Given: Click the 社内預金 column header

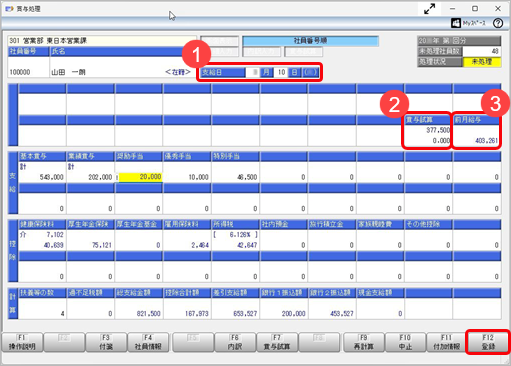Looking at the screenshot, I should coord(284,224).
